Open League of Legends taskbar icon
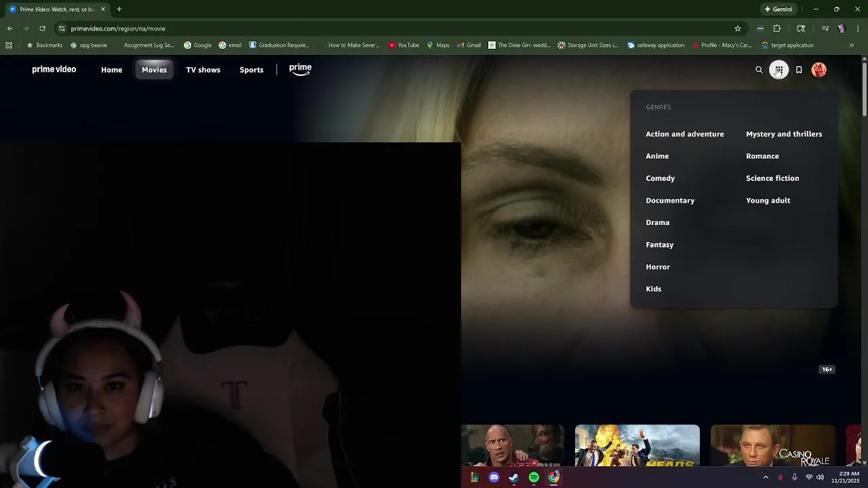 tap(474, 477)
